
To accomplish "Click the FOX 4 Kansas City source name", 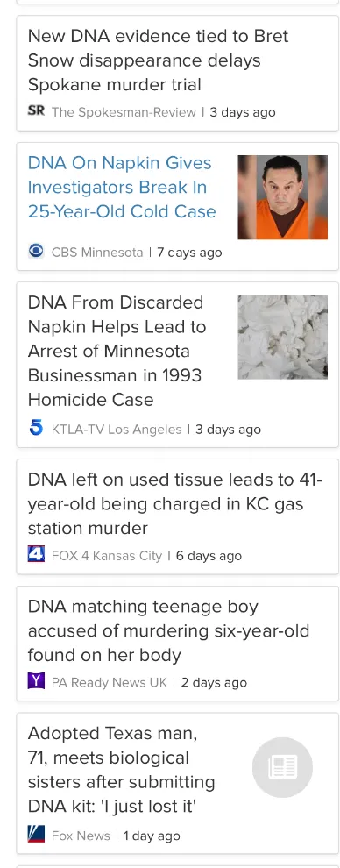I will 107,555.
